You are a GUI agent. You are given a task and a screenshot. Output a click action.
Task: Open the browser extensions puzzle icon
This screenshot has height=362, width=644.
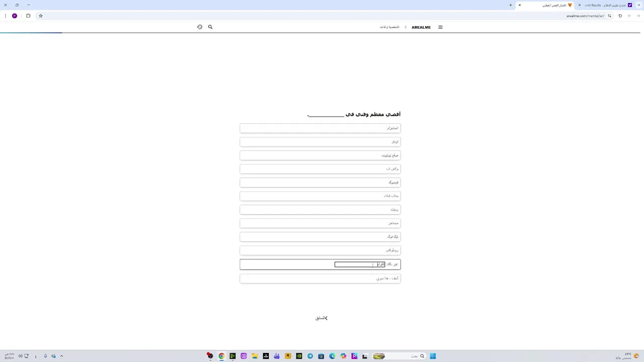[28, 16]
